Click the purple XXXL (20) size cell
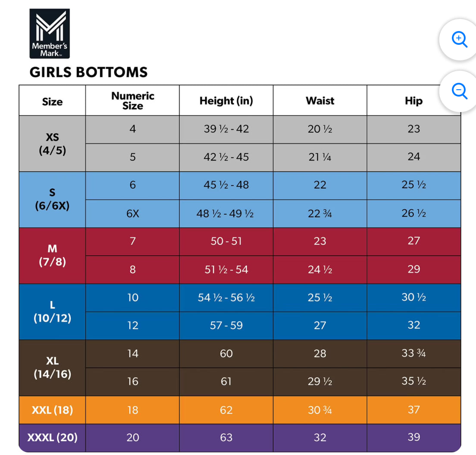This screenshot has height=455, width=476. point(52,438)
